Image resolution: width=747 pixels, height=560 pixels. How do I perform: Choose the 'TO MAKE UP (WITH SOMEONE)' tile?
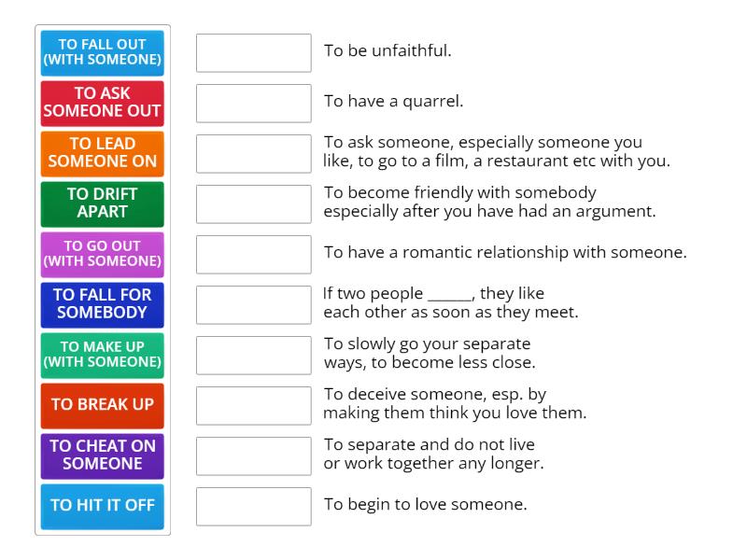pos(102,355)
